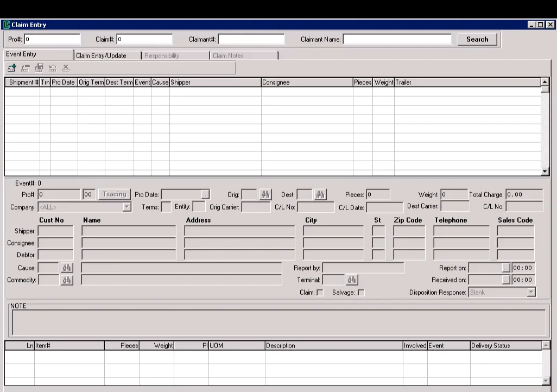This screenshot has height=392, width=557.
Task: Click the Consignee column header in shipment grid
Action: click(307, 83)
